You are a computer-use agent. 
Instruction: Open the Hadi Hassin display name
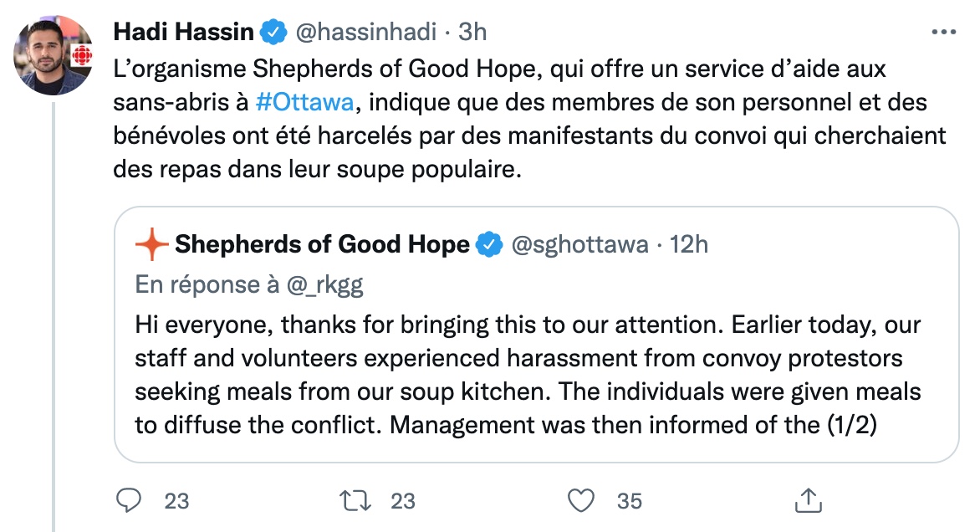pos(184,32)
